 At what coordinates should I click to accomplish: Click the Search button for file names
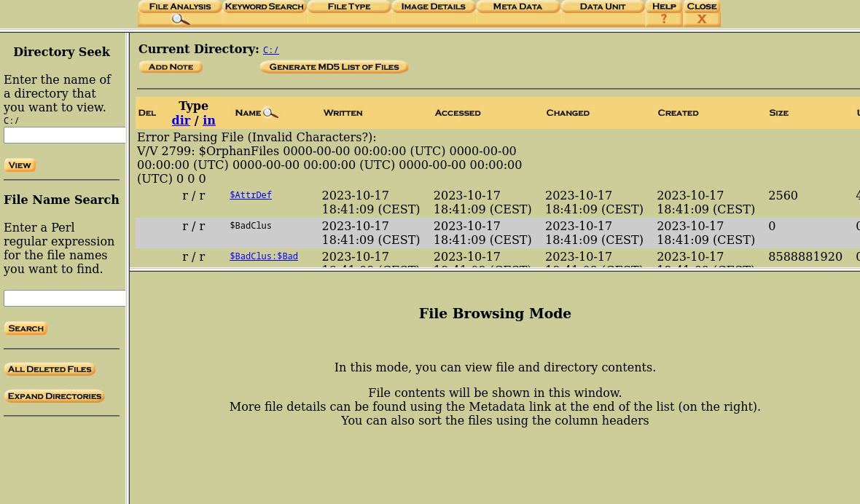pyautogui.click(x=26, y=328)
